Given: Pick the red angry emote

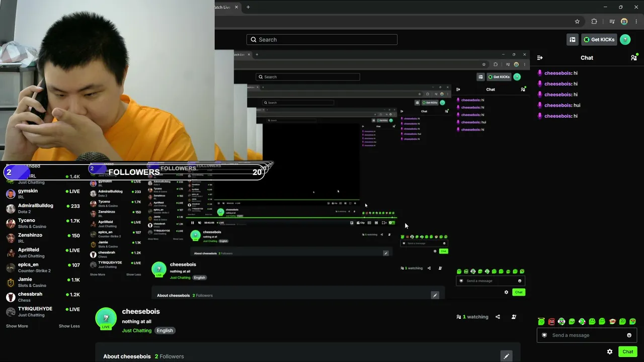Looking at the screenshot, I should click(551, 321).
